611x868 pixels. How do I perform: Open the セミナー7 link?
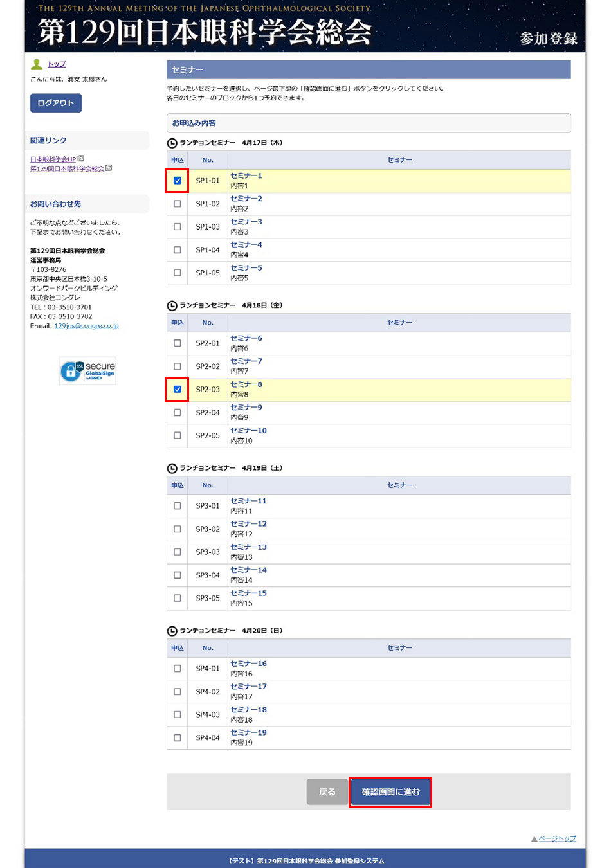246,361
